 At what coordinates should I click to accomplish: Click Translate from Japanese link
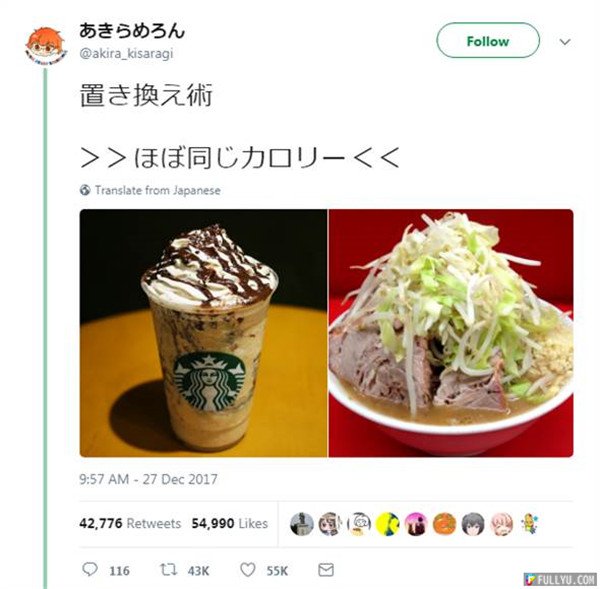coord(158,190)
